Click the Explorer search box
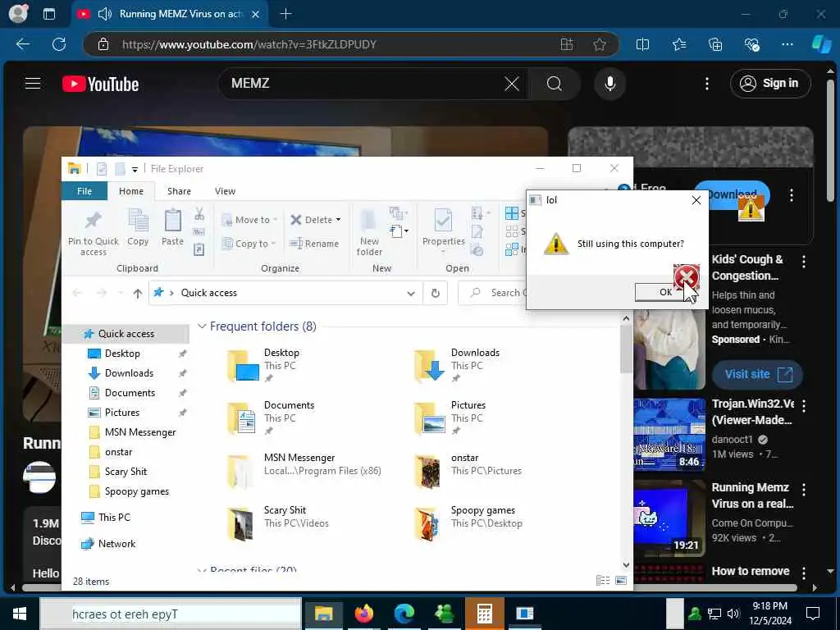The width and height of the screenshot is (840, 630). tap(492, 293)
